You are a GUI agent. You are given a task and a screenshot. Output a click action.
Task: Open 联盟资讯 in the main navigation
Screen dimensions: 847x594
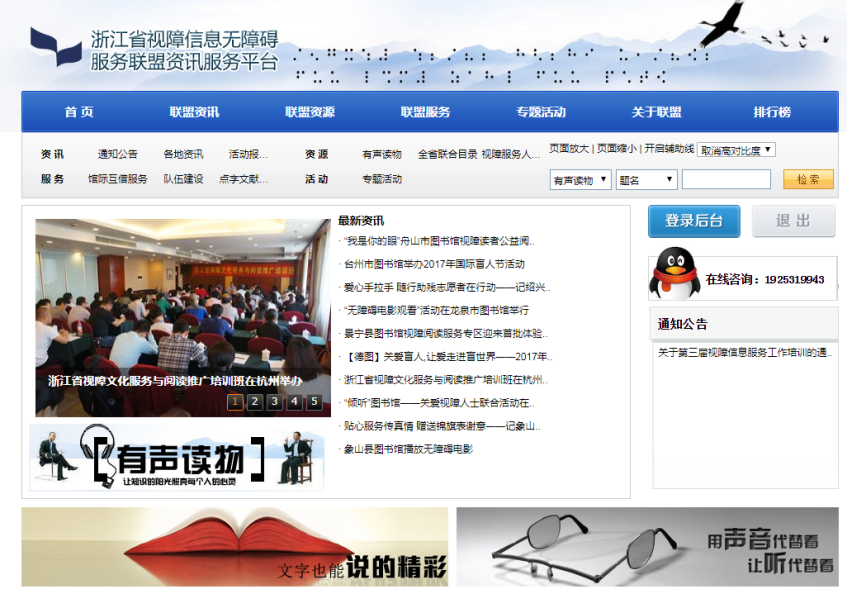(194, 112)
